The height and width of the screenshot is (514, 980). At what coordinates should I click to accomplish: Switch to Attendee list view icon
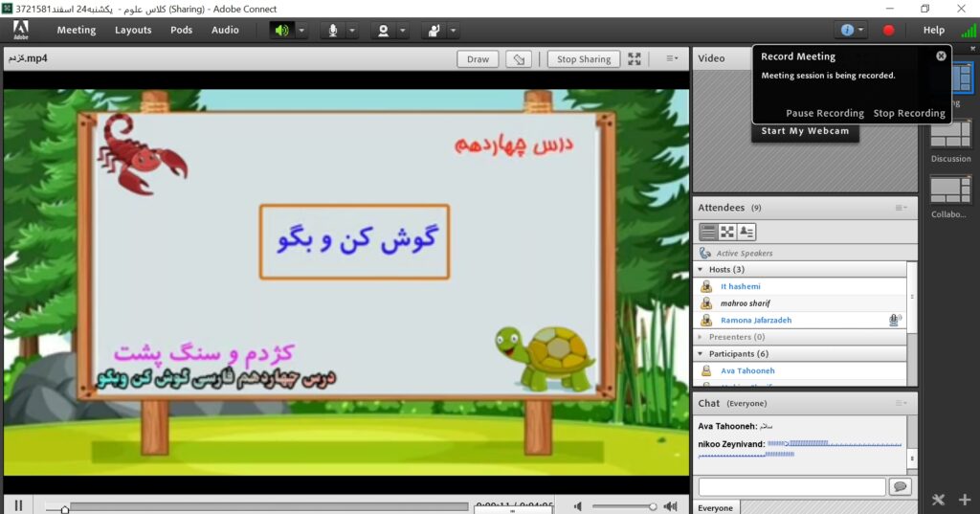[708, 232]
